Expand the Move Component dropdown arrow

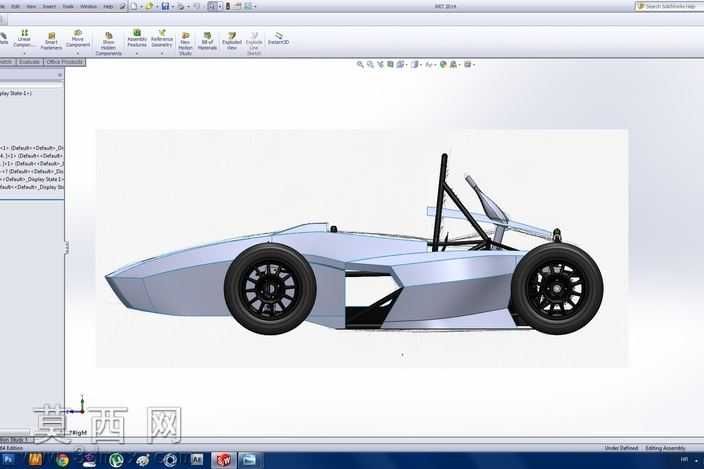[x=78, y=53]
